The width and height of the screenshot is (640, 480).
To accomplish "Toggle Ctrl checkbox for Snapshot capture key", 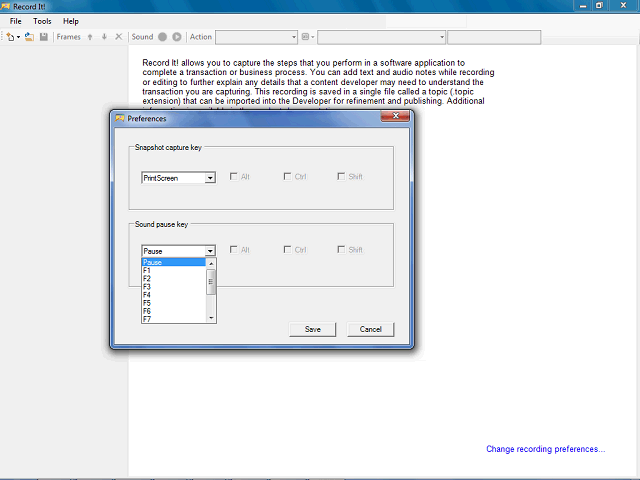I will click(287, 176).
